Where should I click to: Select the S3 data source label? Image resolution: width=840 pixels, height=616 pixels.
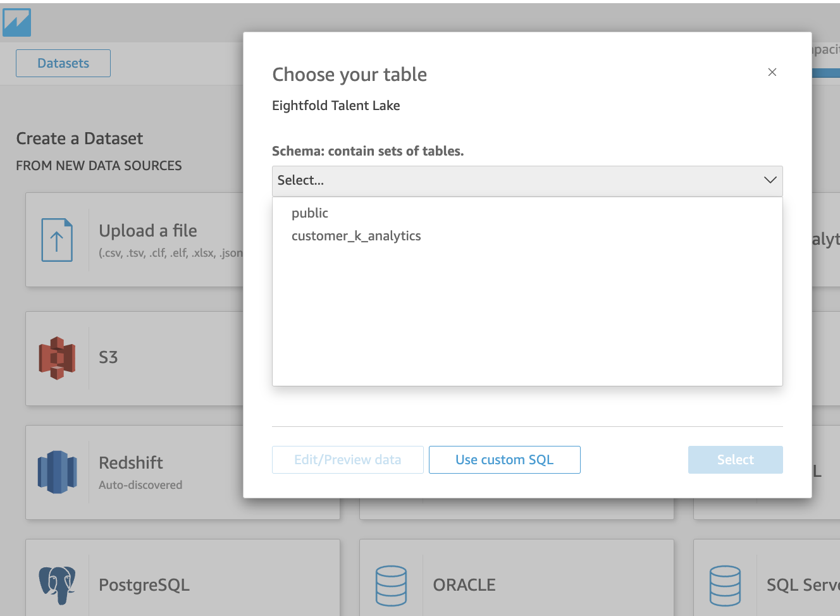pos(108,357)
